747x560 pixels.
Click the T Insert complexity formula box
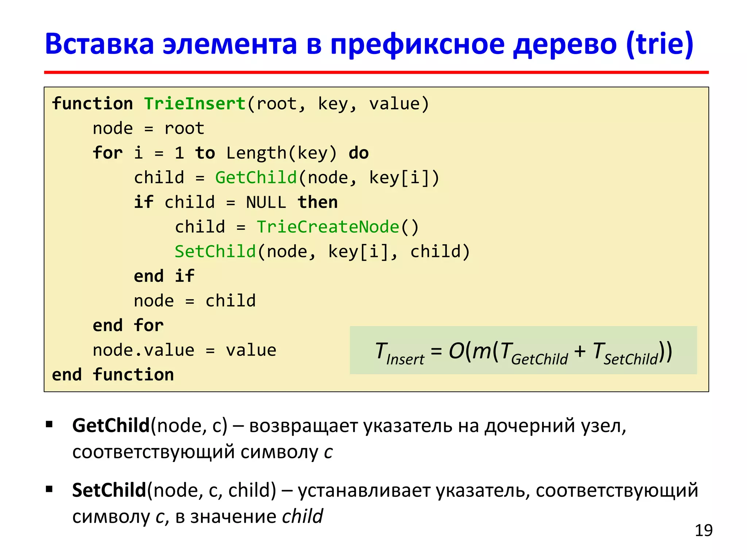click(523, 351)
